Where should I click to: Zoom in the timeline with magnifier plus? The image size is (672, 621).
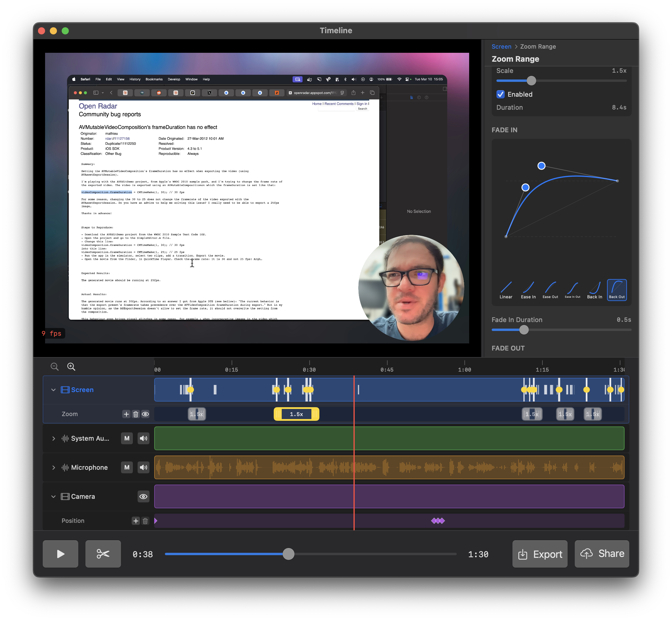click(x=71, y=367)
